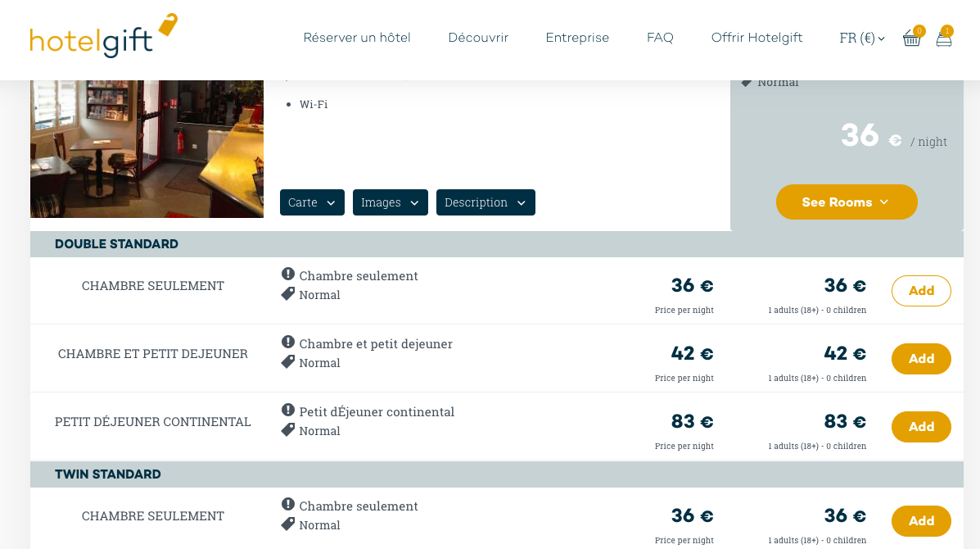The height and width of the screenshot is (549, 980).
Task: Open Réserver un hôtel menu item
Action: pos(357,38)
